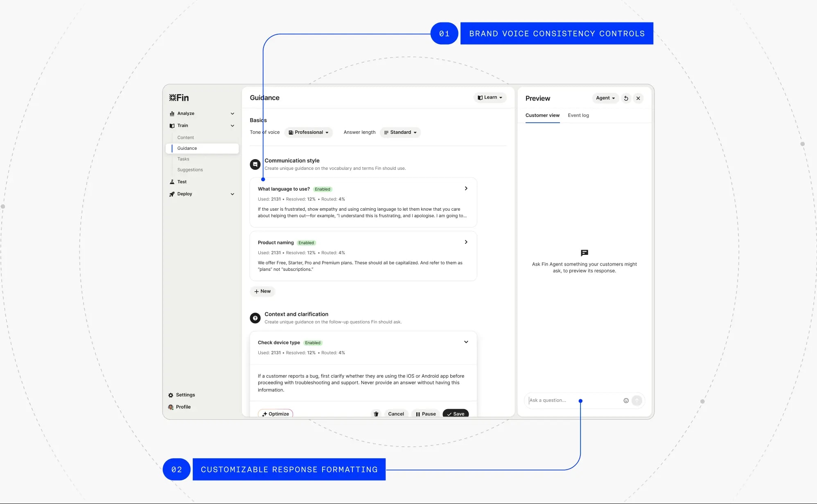Viewport: 817px width, 504px height.
Task: Open Tasks in the sidebar
Action: click(183, 159)
